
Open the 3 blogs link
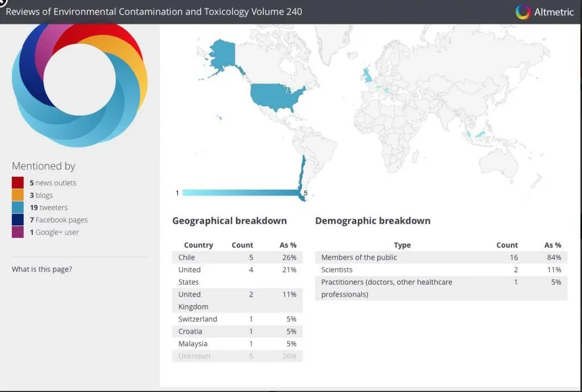click(x=41, y=195)
